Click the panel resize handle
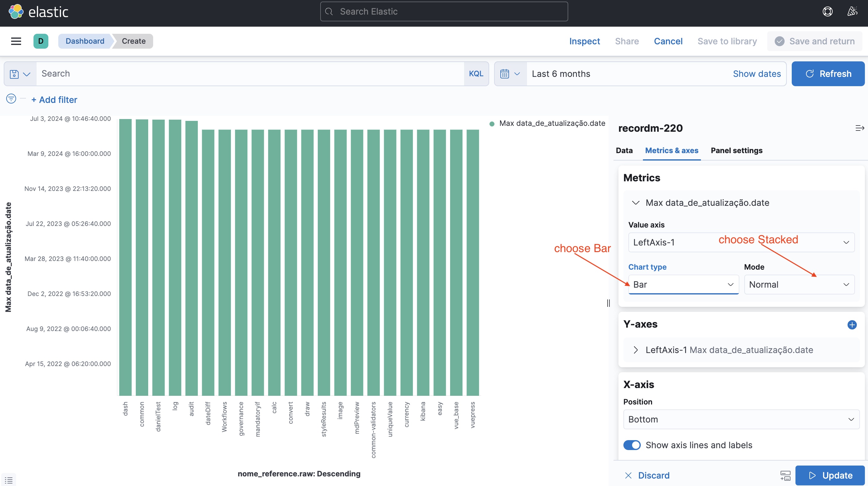Image resolution: width=868 pixels, height=486 pixels. pyautogui.click(x=609, y=303)
